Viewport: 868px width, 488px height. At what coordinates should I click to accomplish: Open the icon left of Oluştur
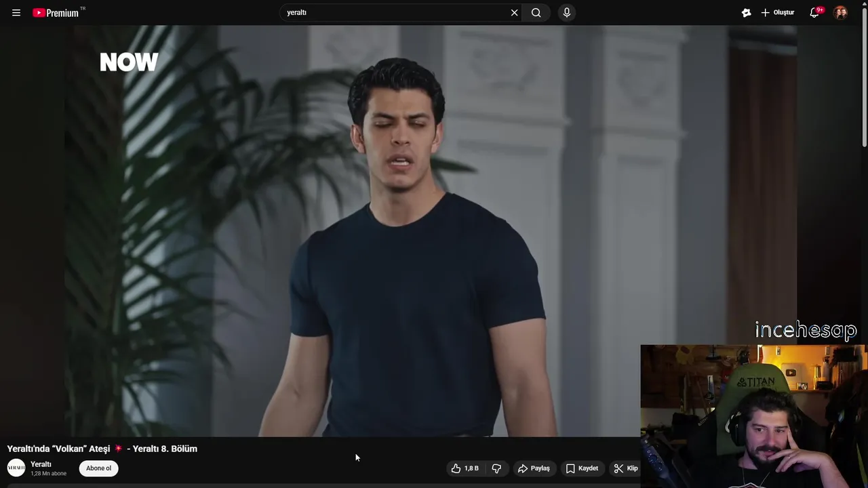coord(747,12)
